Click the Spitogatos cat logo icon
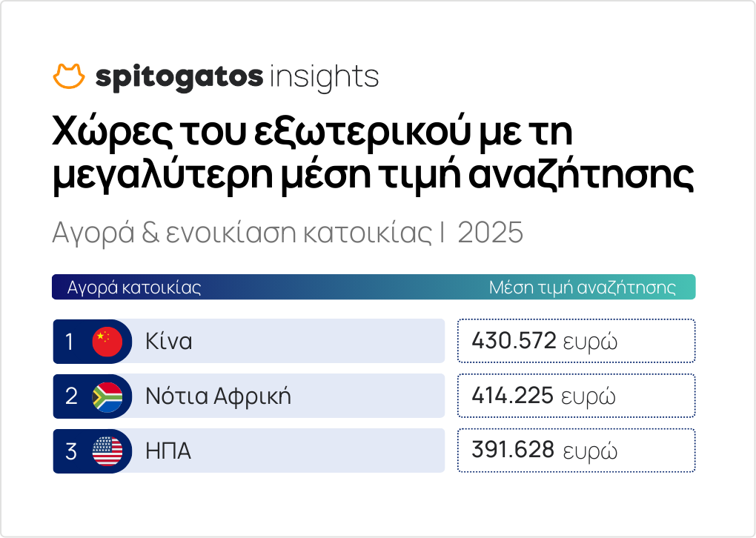This screenshot has height=538, width=756. [70, 76]
